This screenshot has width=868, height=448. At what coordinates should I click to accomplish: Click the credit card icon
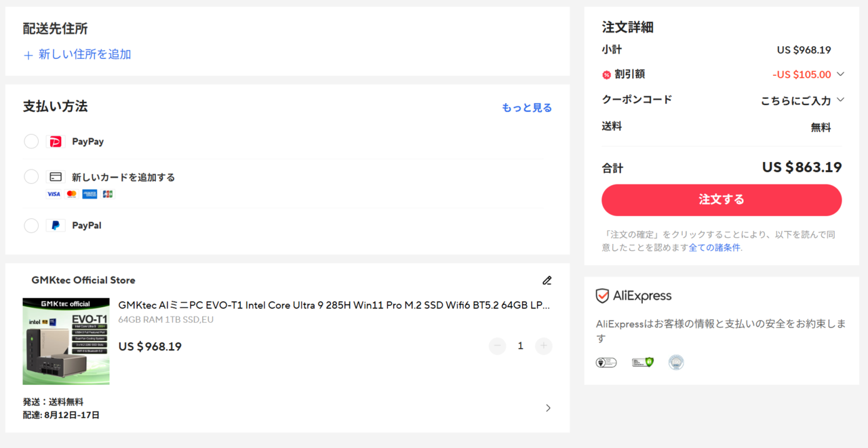click(56, 177)
